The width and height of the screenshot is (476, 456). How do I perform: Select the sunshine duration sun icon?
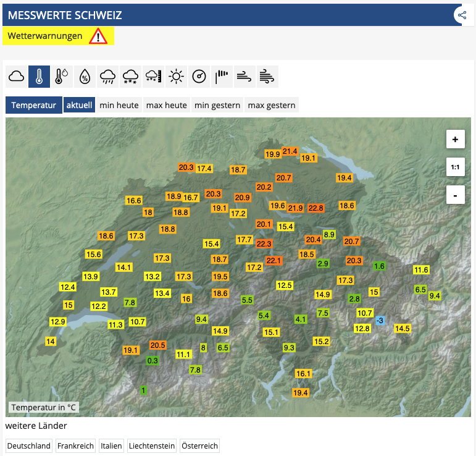click(x=176, y=77)
